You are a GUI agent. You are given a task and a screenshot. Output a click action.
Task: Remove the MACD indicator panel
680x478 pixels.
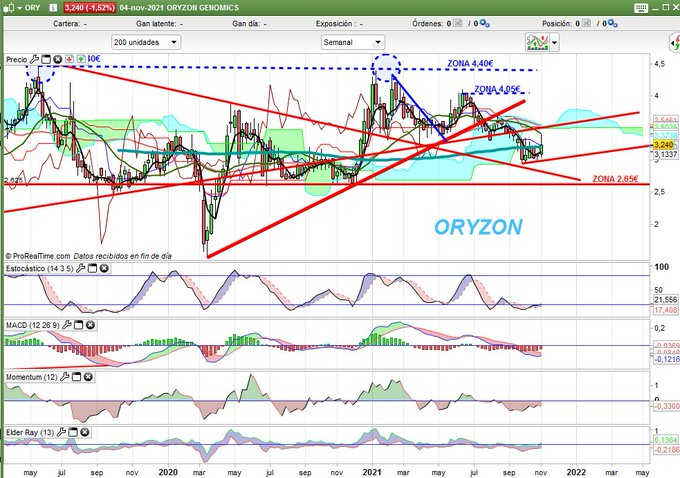[90, 325]
